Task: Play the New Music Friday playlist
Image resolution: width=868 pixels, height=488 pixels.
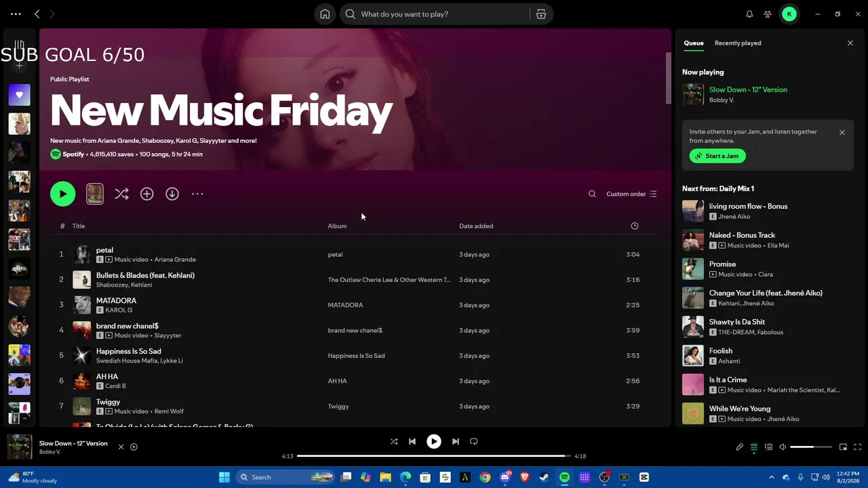Action: [x=62, y=194]
